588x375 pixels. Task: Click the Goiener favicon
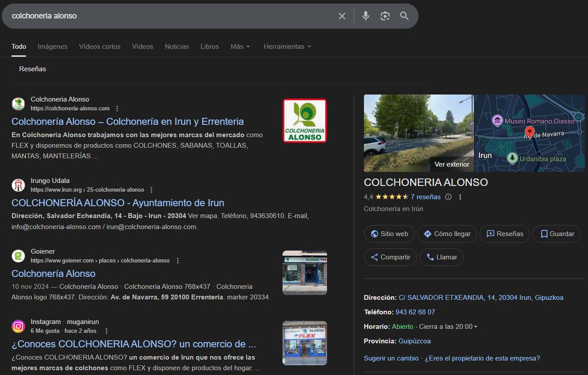[x=18, y=256]
